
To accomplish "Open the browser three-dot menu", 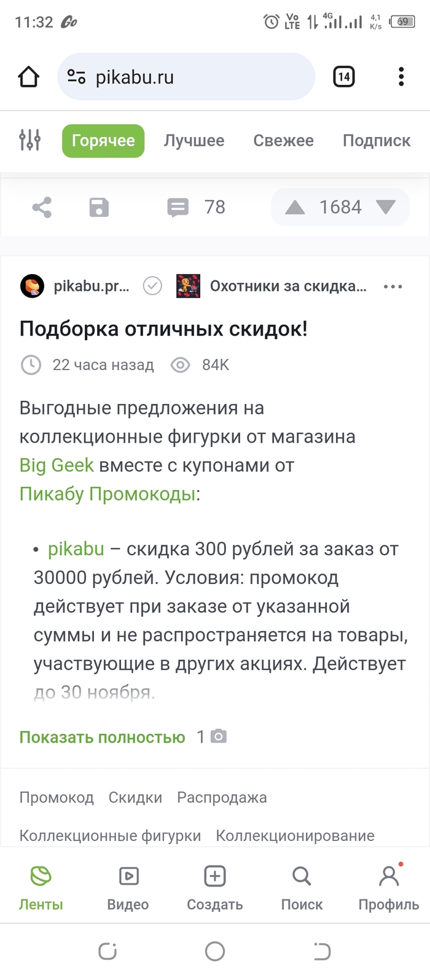I will [401, 77].
